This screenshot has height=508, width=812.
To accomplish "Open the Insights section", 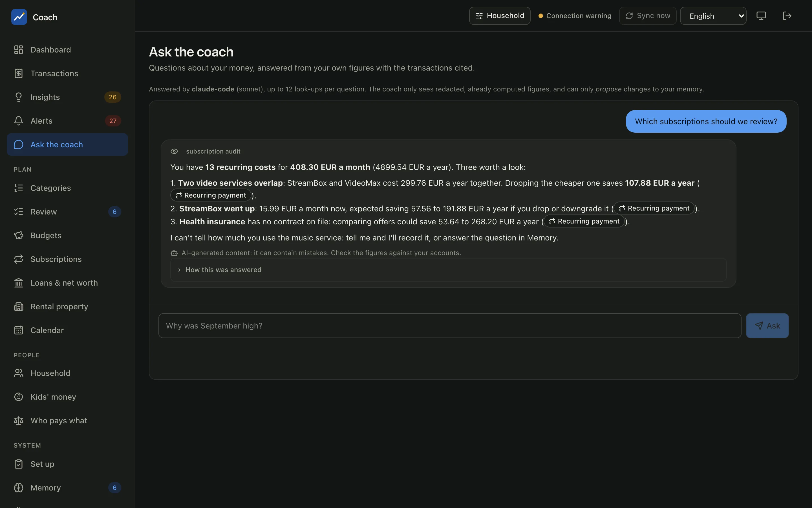I will (x=67, y=97).
